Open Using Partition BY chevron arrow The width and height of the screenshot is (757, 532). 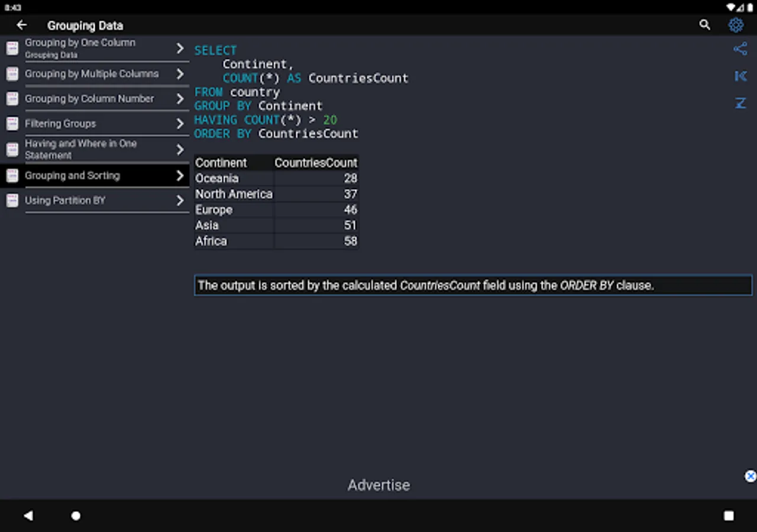(x=180, y=200)
